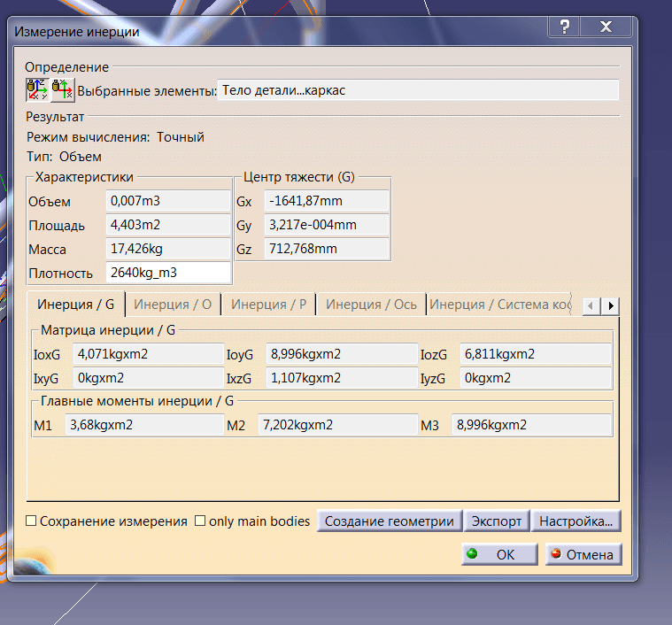Switch to the Инерция / Ось tab

click(x=371, y=305)
